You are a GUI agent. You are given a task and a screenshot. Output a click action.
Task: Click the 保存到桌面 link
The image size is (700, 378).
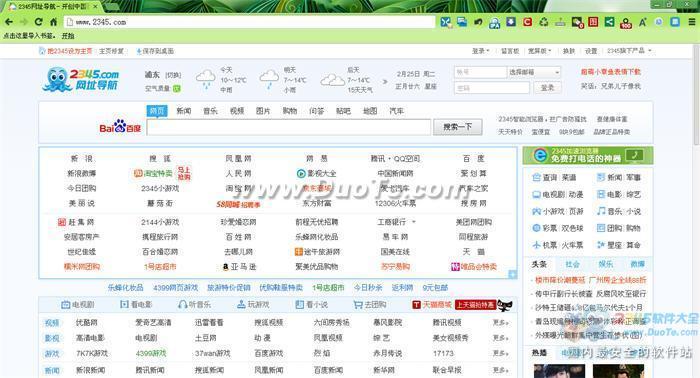coord(155,51)
